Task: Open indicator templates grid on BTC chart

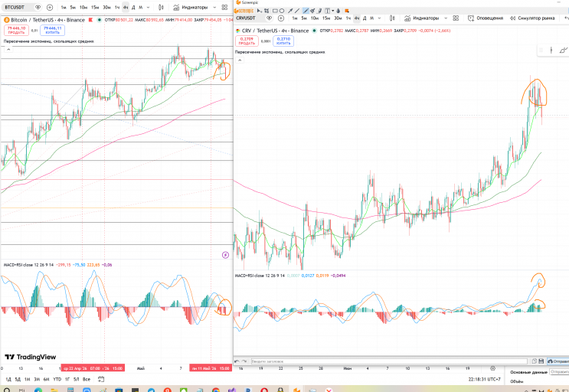Action: tap(224, 7)
